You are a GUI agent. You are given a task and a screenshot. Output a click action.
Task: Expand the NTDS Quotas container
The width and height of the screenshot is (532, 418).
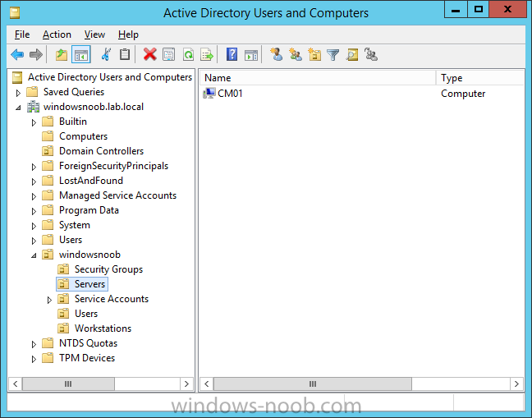tap(34, 344)
